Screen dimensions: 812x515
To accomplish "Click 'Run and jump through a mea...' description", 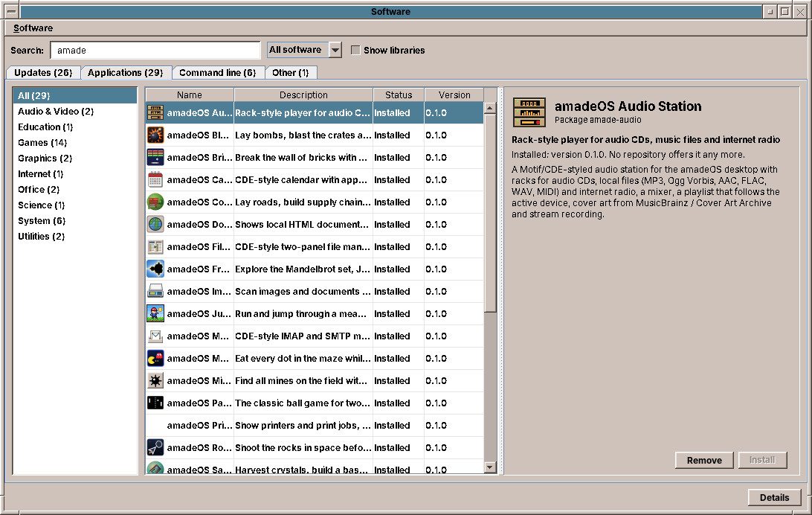I will coord(300,313).
